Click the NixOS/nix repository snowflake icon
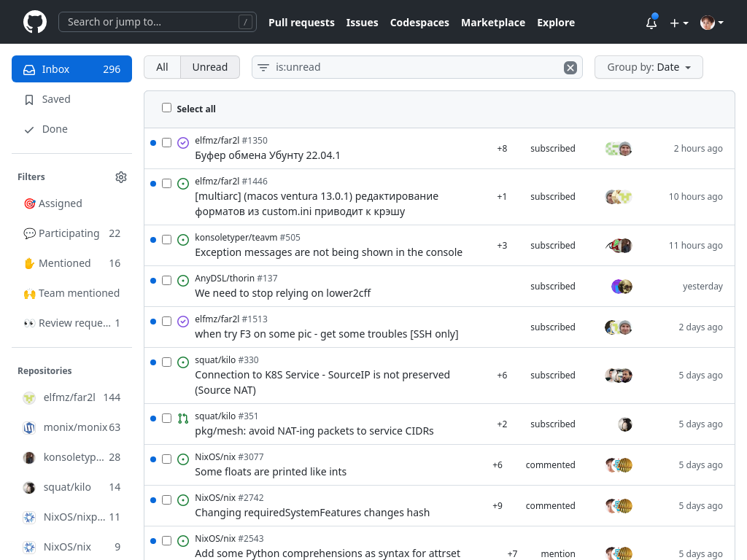Screen dimensions: 747x560 pyautogui.click(x=29, y=547)
